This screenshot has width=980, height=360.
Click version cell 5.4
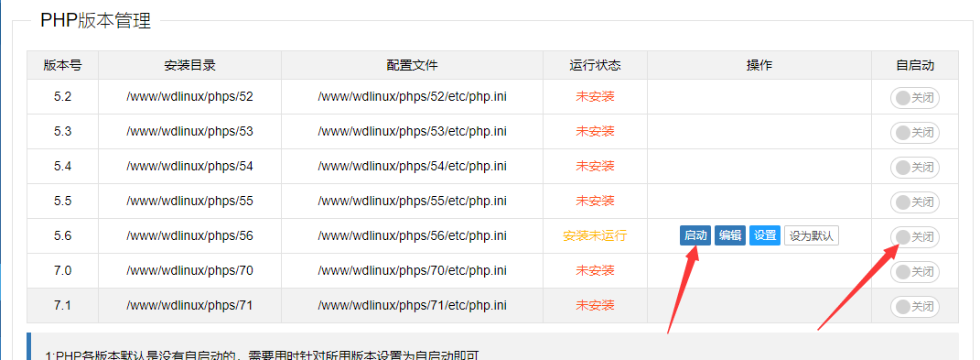click(62, 167)
